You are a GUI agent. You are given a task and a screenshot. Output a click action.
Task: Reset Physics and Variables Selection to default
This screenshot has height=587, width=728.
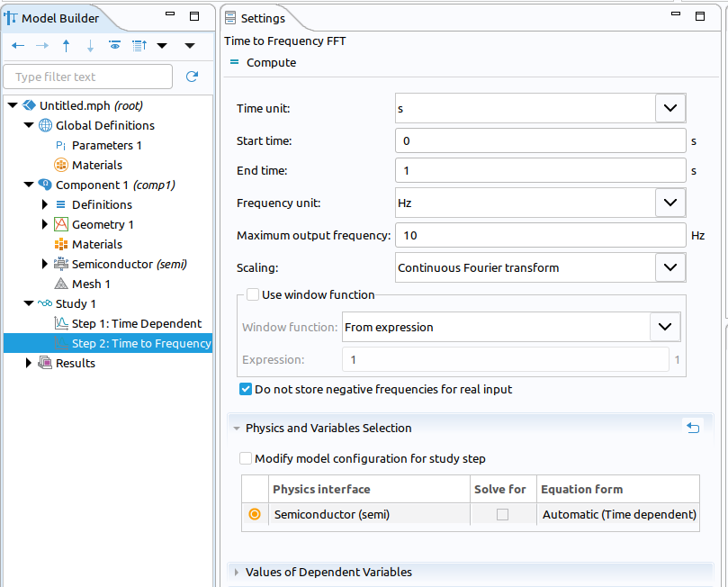click(x=693, y=428)
